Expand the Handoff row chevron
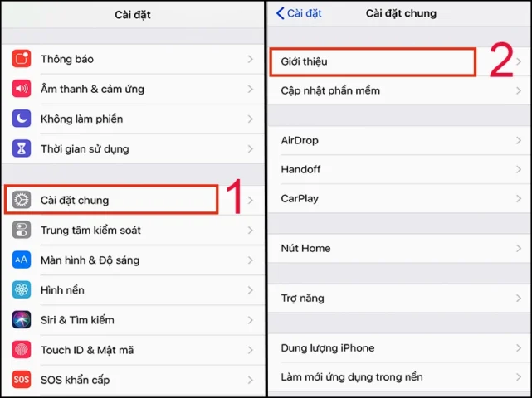The image size is (532, 398). pos(519,169)
